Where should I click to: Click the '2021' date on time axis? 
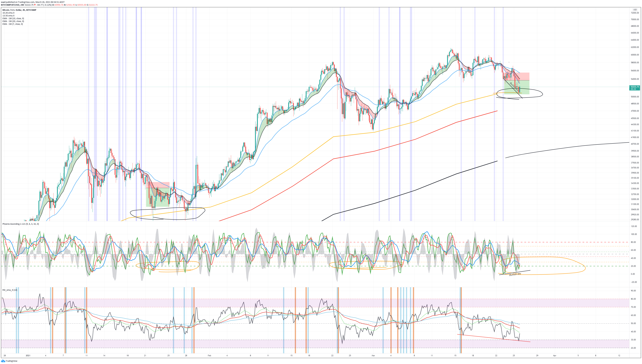tap(28, 356)
